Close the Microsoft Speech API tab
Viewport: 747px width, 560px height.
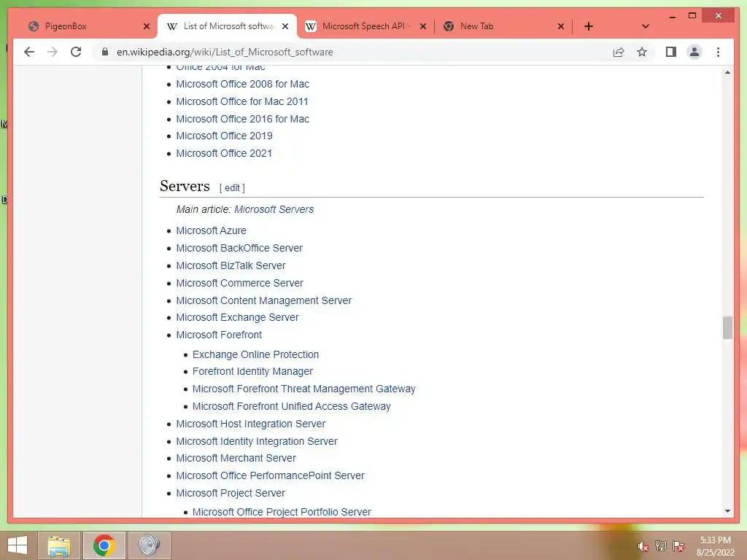tap(422, 26)
